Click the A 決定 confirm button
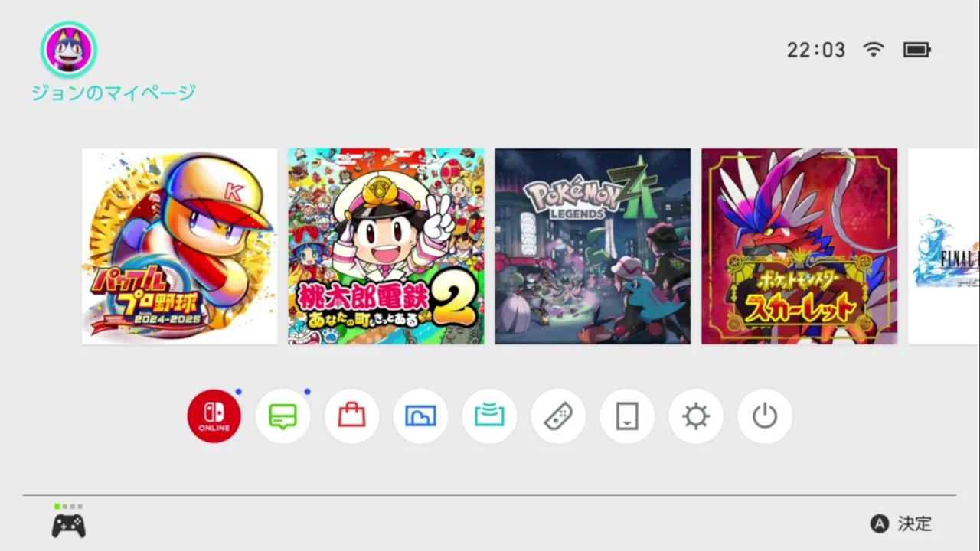This screenshot has width=980, height=551. [901, 523]
